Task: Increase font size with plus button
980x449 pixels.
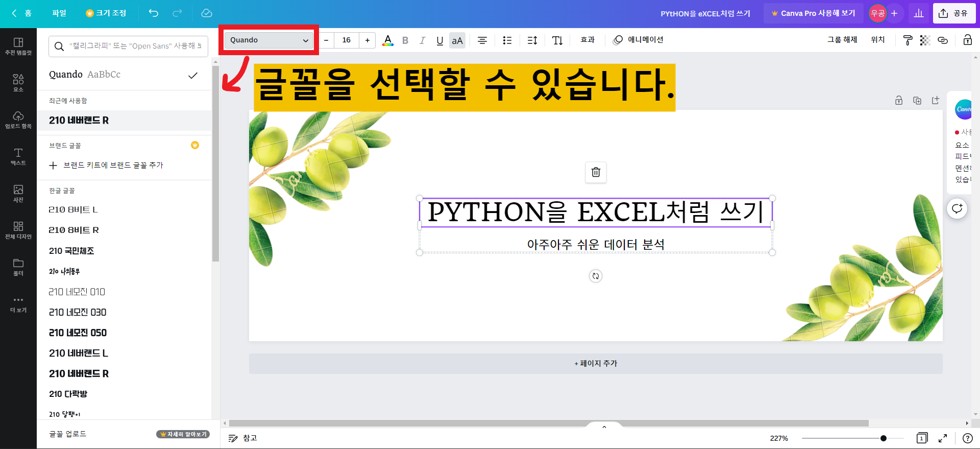Action: 367,40
